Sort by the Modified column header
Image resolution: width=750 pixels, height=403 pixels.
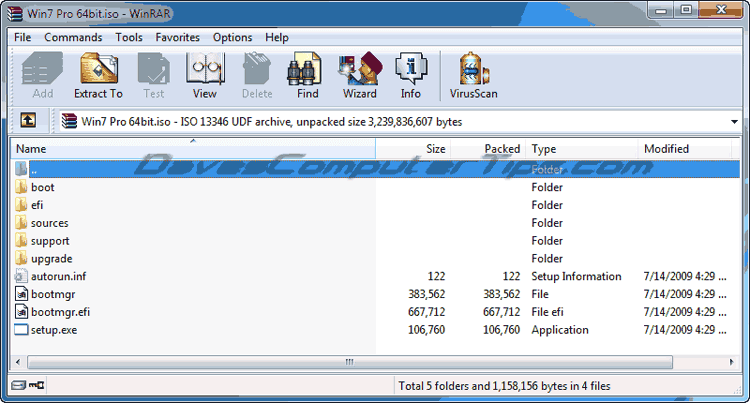tap(685, 149)
